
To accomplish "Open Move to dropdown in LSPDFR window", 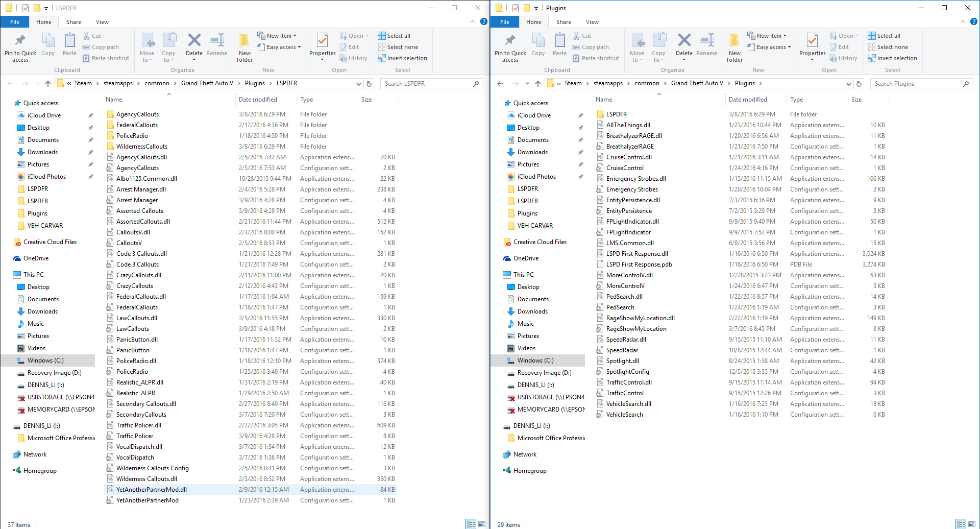I will [147, 47].
